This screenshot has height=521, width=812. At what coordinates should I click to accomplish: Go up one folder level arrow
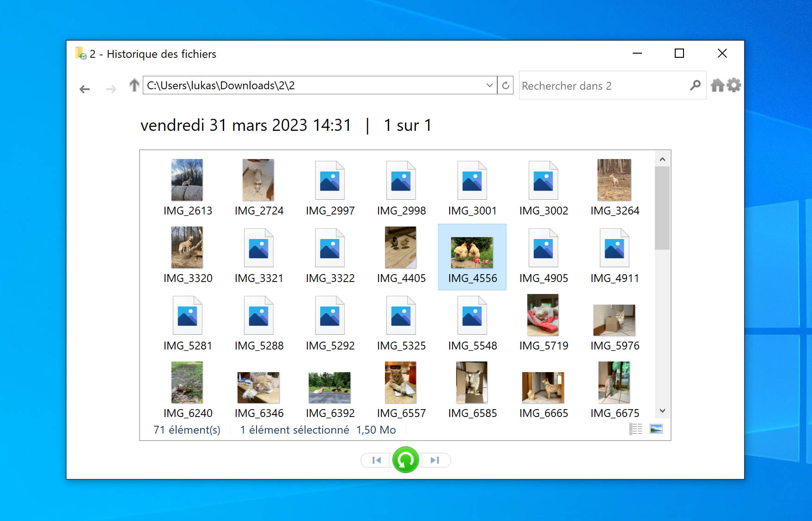(x=134, y=85)
